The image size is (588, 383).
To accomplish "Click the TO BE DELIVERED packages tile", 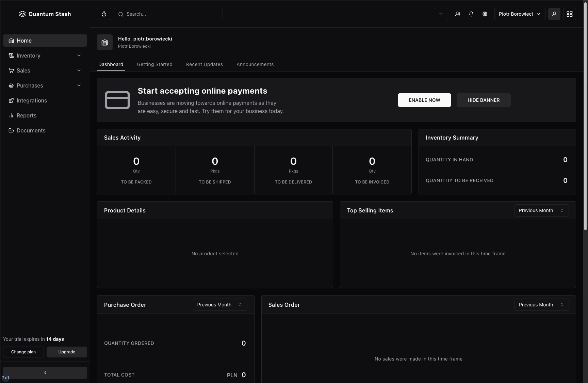I will [x=293, y=170].
